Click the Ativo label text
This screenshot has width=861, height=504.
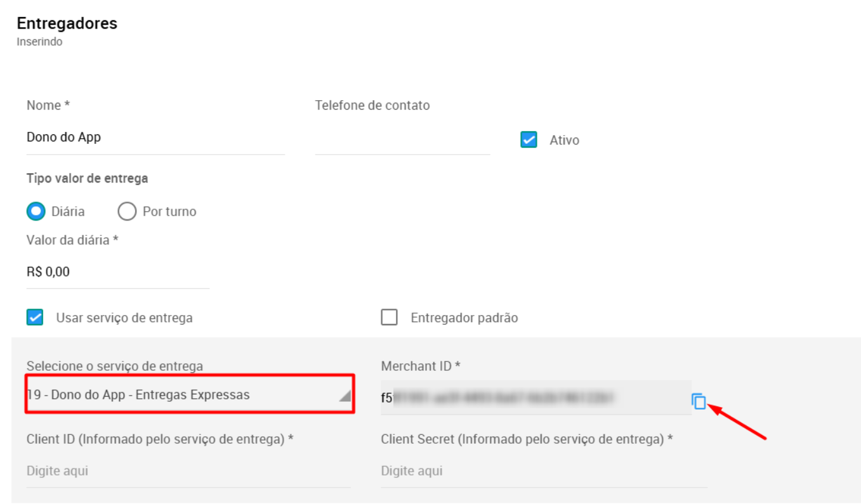coord(564,141)
